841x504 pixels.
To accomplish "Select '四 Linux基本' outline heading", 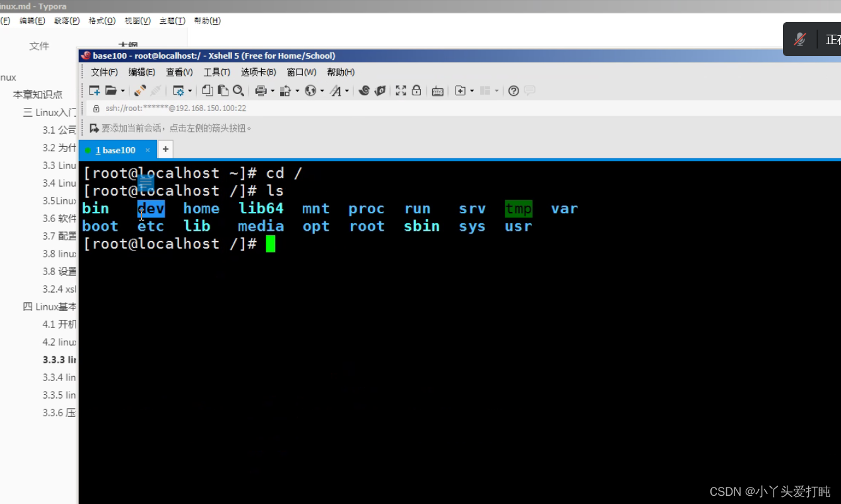I will pyautogui.click(x=50, y=307).
